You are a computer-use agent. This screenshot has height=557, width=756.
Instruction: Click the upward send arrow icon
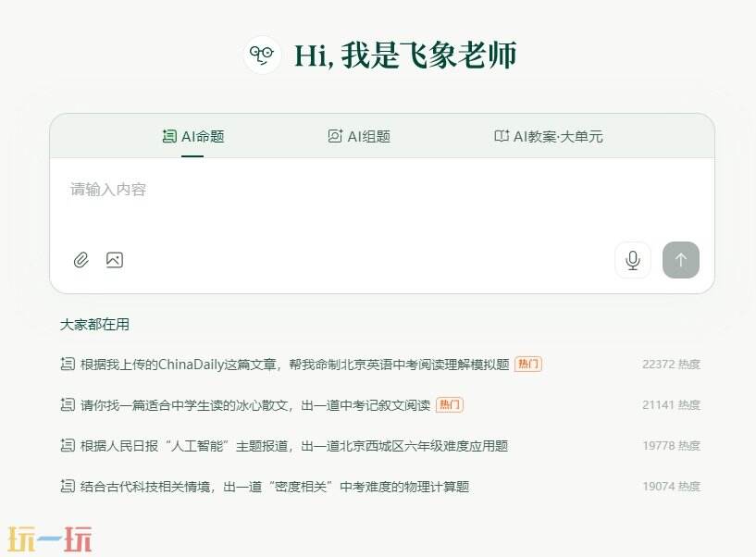coord(681,260)
